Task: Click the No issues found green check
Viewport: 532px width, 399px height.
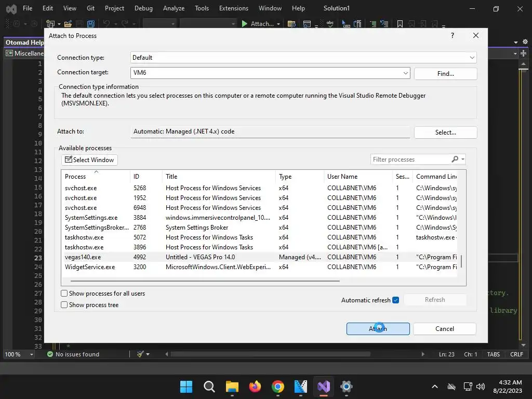Action: (x=50, y=354)
